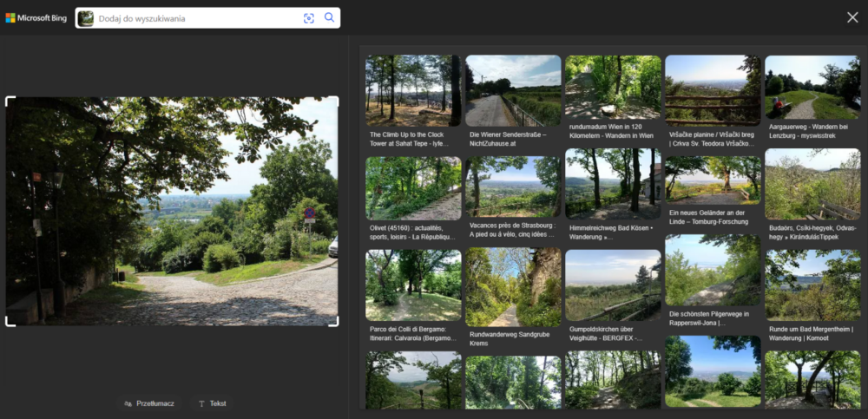The height and width of the screenshot is (419, 868).
Task: Select 'Rundwanderweg Sandgrube Krems' image
Action: (513, 287)
